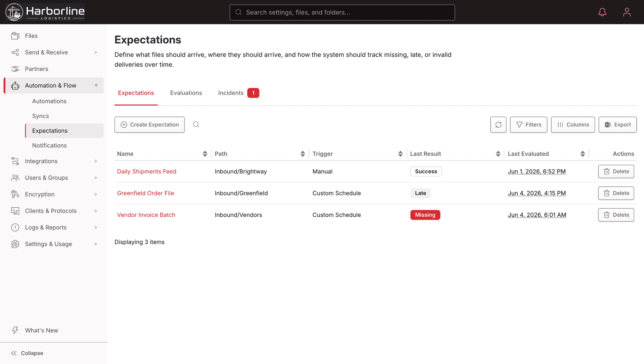Switch to the Evaluations tab

point(186,93)
